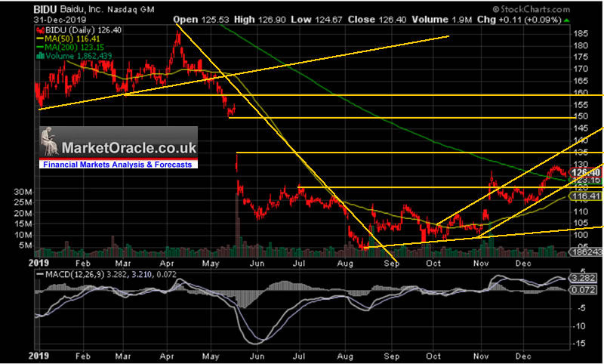Screen dimensions: 604x364
Task: Click the 175 price axis label
Action: (580, 57)
